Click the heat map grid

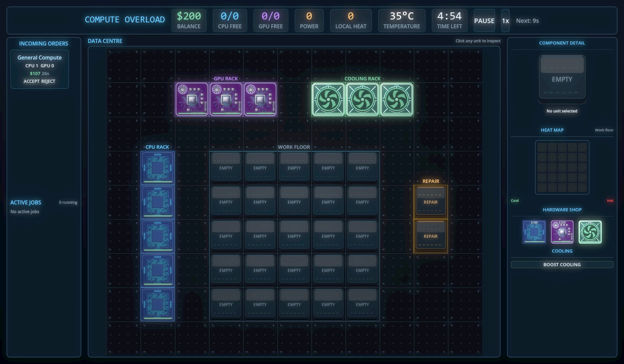[x=562, y=167]
